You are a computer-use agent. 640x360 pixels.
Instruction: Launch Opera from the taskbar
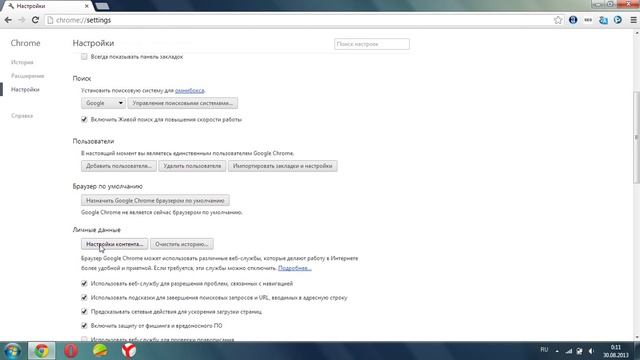71,351
